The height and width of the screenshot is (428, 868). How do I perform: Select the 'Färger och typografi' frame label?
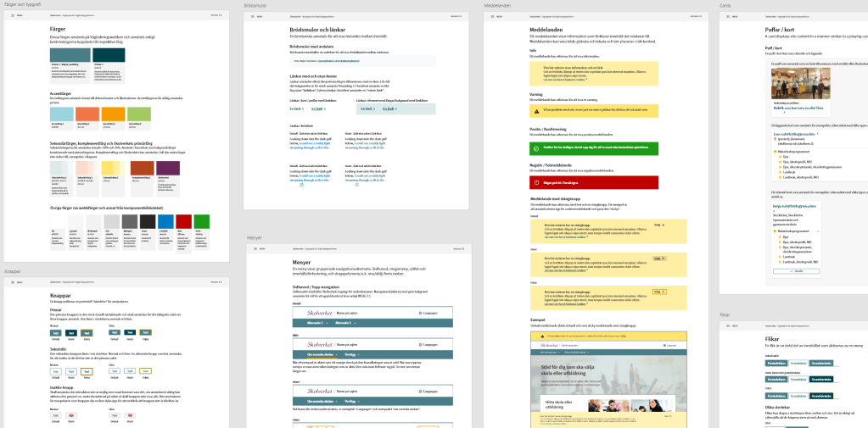(x=21, y=5)
